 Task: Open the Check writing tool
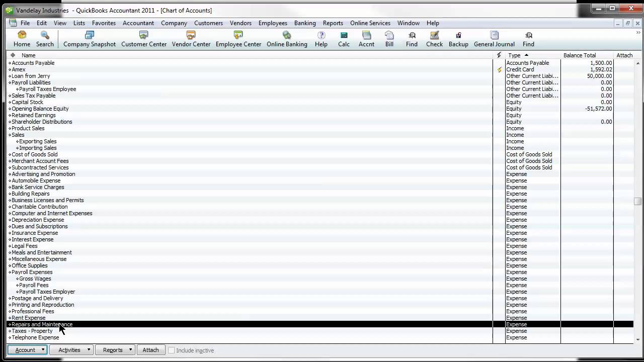tap(434, 39)
